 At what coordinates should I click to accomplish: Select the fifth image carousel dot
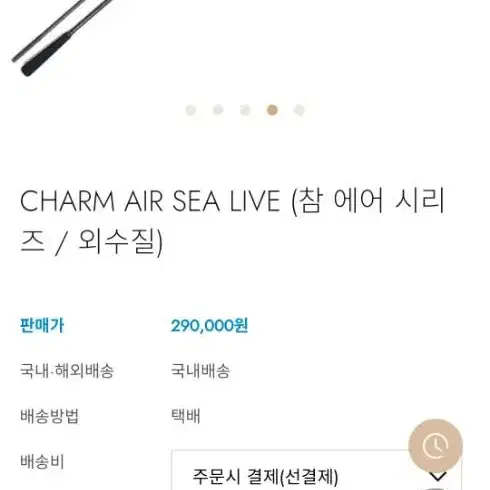299,110
